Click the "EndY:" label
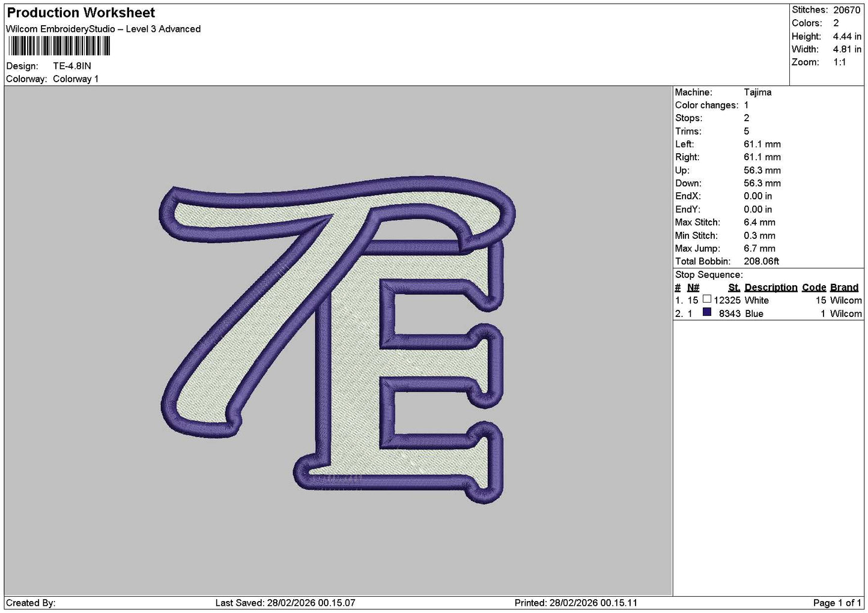 click(688, 210)
